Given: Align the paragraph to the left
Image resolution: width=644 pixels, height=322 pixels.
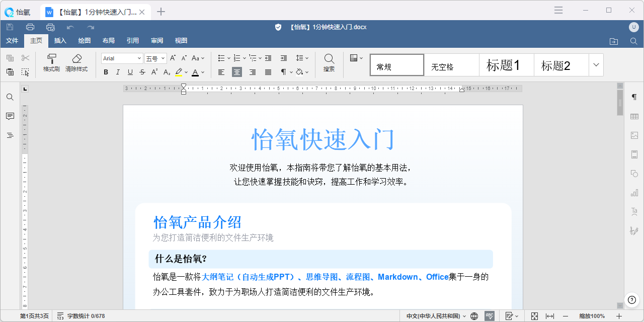Looking at the screenshot, I should (x=221, y=72).
